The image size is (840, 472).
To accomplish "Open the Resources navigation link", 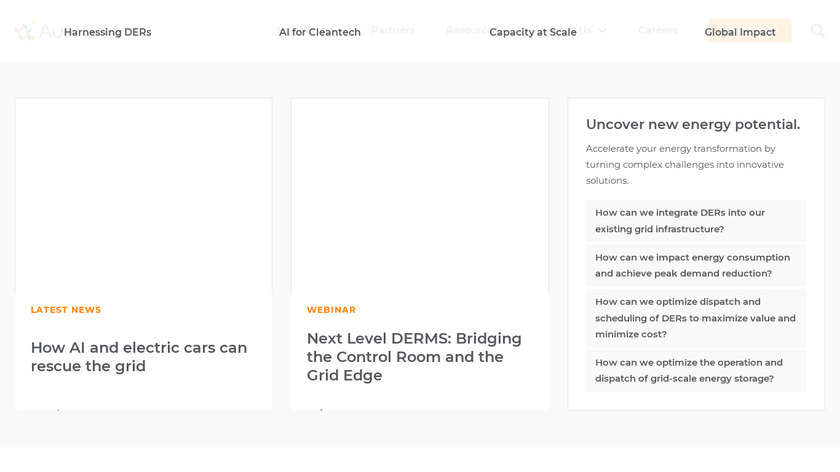I will 466,31.
